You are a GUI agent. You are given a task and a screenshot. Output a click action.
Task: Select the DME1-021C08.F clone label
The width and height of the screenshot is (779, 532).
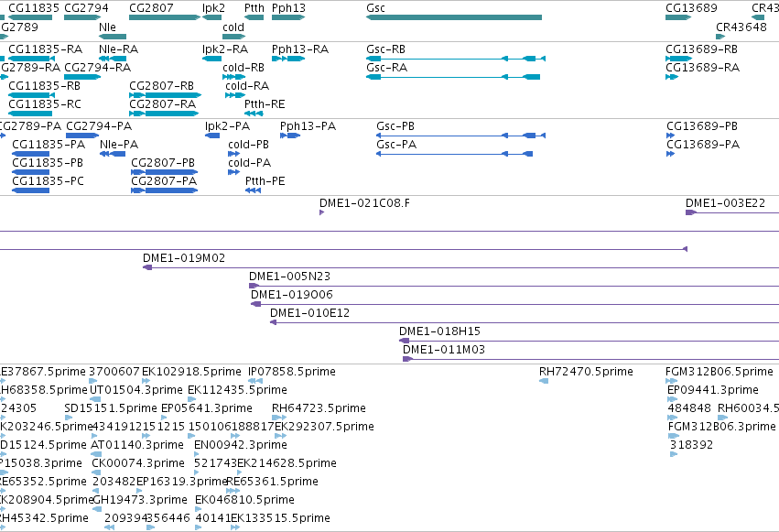click(x=364, y=203)
